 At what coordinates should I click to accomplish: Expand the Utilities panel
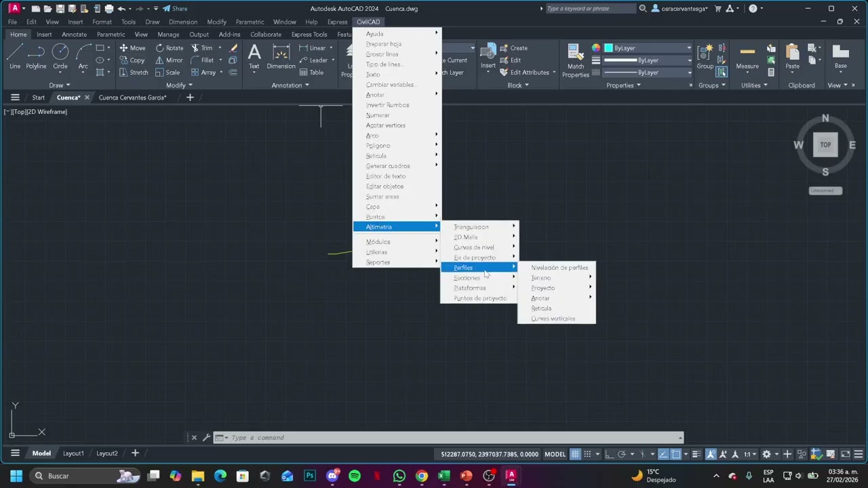point(754,85)
